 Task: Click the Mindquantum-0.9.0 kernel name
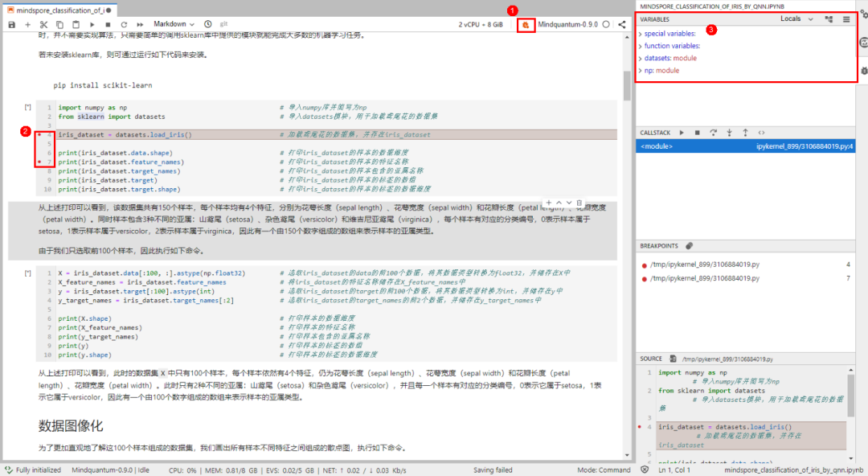[567, 25]
